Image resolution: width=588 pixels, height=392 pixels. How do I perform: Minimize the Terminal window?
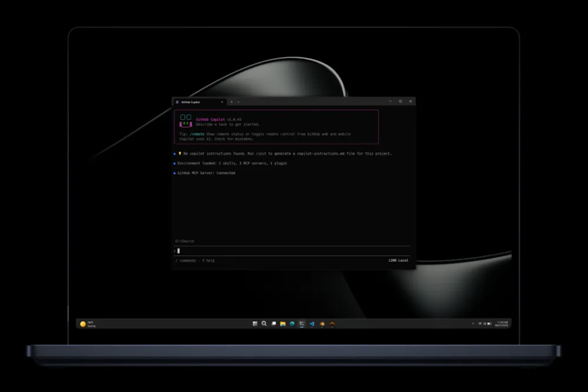click(x=390, y=101)
